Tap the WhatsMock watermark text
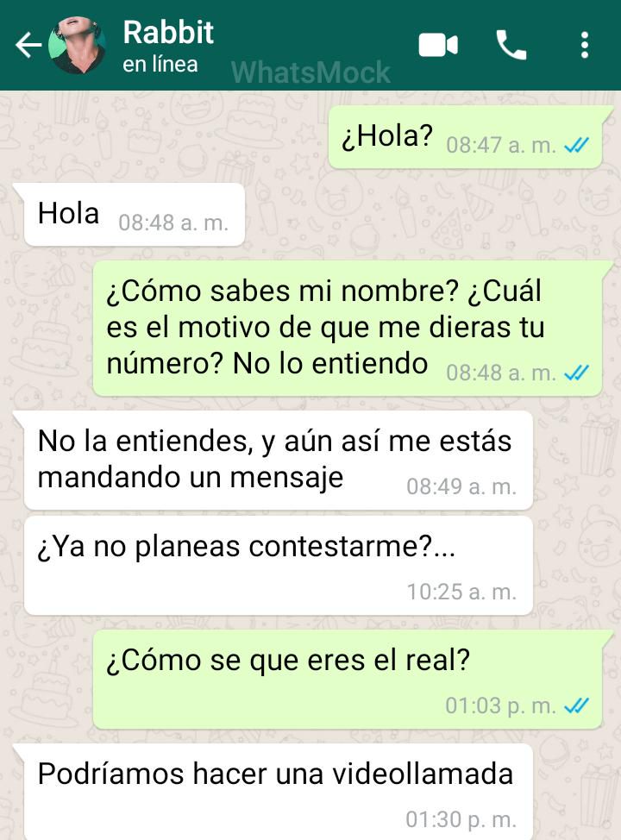This screenshot has width=621, height=840. pos(310,72)
